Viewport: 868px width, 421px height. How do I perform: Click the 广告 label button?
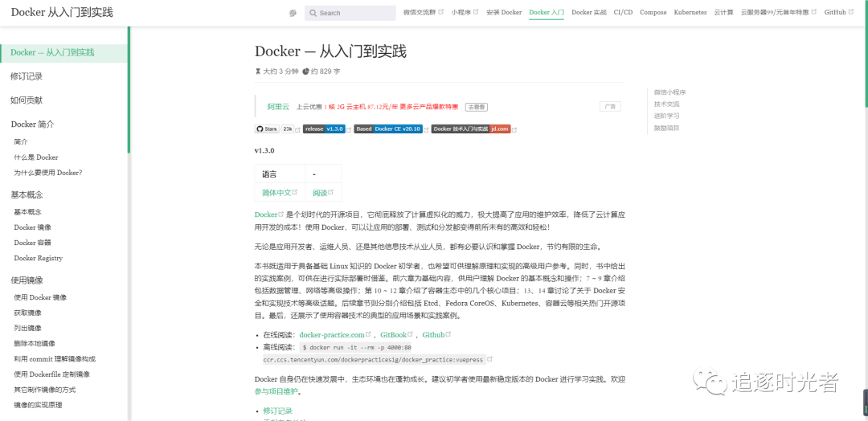(610, 106)
